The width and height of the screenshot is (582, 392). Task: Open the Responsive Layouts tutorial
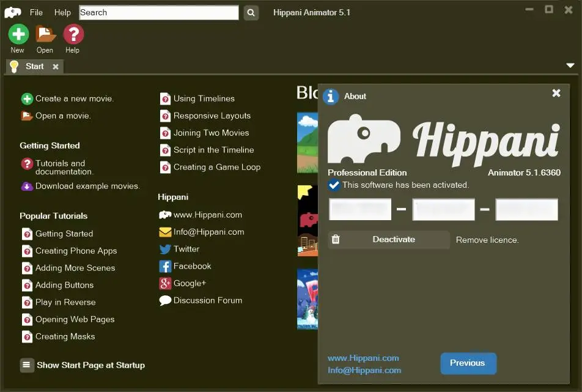click(212, 116)
